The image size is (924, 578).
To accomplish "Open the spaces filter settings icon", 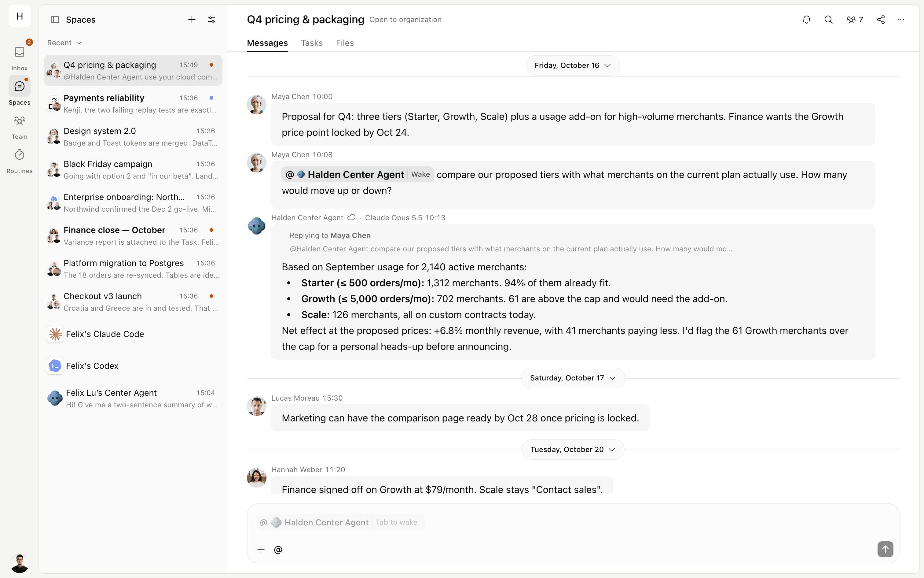I will 211,20.
